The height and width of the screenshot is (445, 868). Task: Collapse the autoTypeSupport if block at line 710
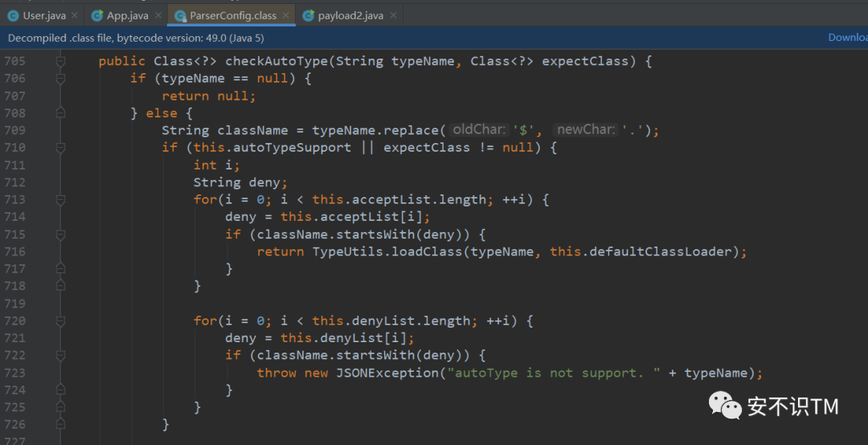[60, 148]
